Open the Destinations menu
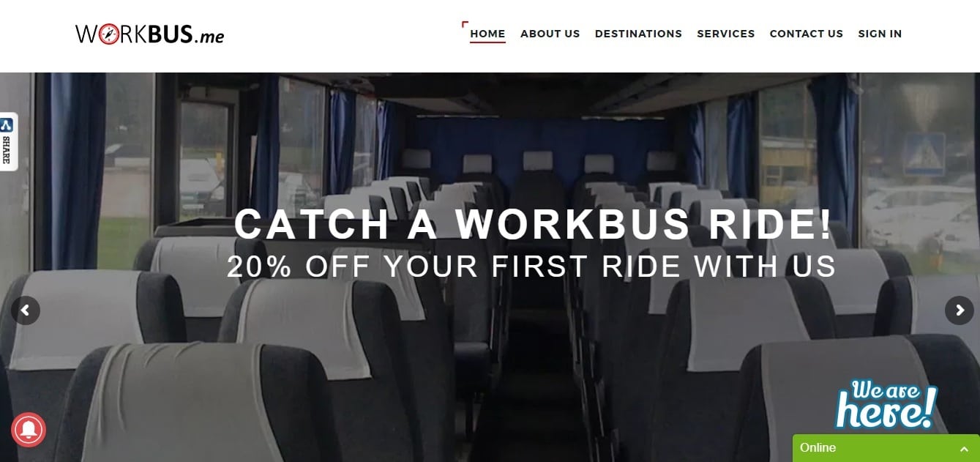This screenshot has height=462, width=980. pyautogui.click(x=638, y=34)
